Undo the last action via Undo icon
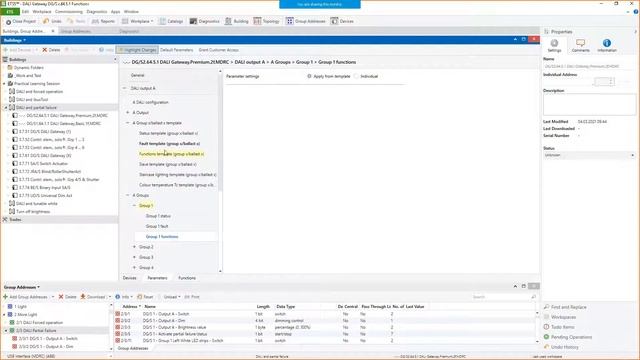Image resolution: width=640 pixels, height=360 pixels. pos(46,21)
